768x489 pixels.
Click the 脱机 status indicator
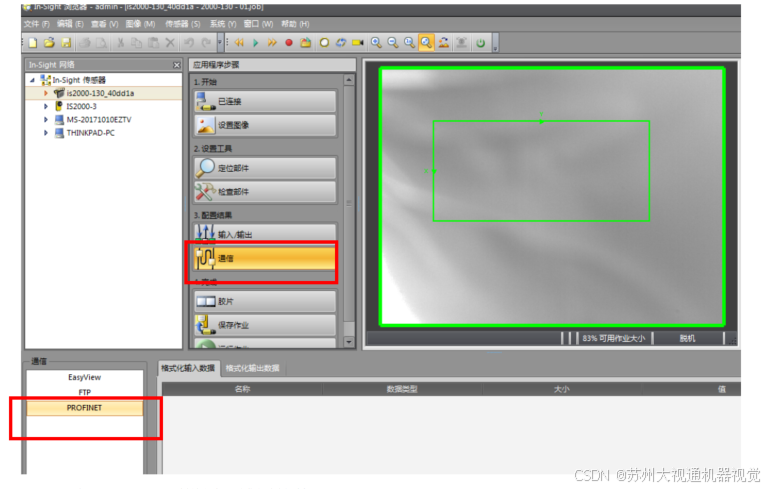click(687, 338)
